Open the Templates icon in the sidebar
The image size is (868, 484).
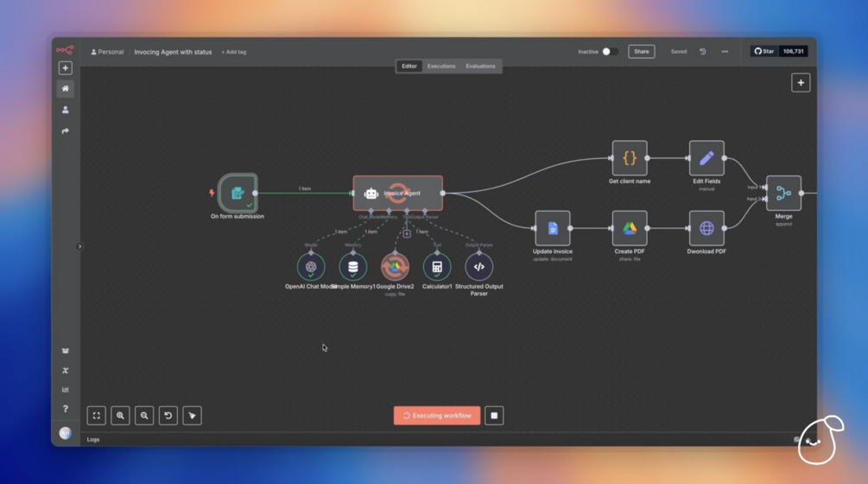pos(66,351)
